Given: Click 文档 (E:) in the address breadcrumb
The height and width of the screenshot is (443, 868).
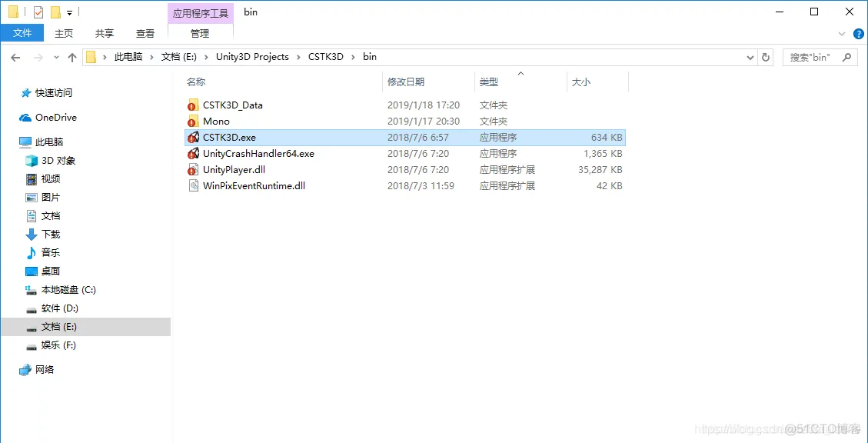Looking at the screenshot, I should [x=178, y=57].
